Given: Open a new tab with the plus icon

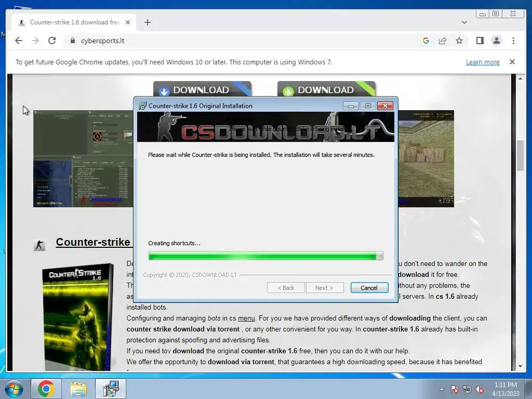Looking at the screenshot, I should pyautogui.click(x=147, y=22).
